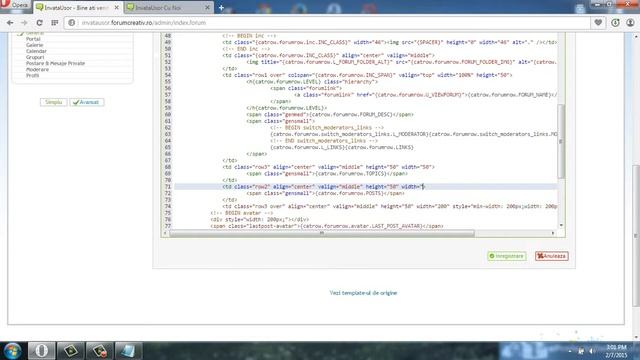Open the downloads icon in the toolbar

click(615, 23)
